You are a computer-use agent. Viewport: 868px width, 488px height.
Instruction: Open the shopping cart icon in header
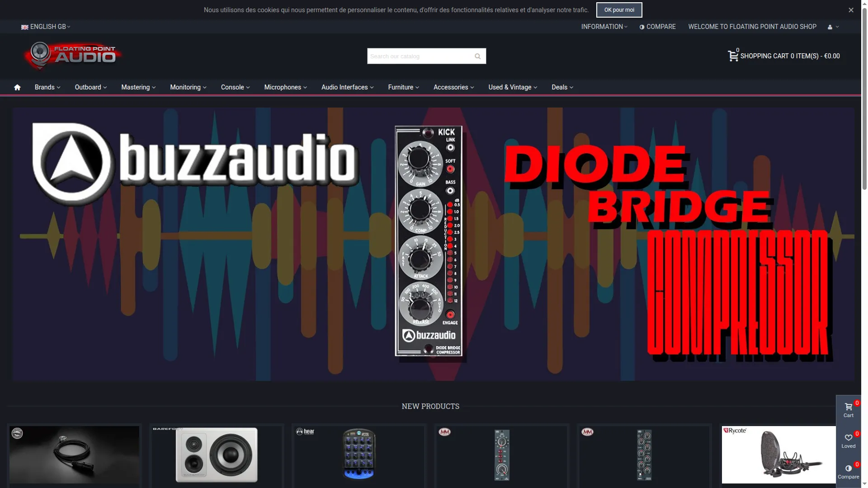(733, 56)
